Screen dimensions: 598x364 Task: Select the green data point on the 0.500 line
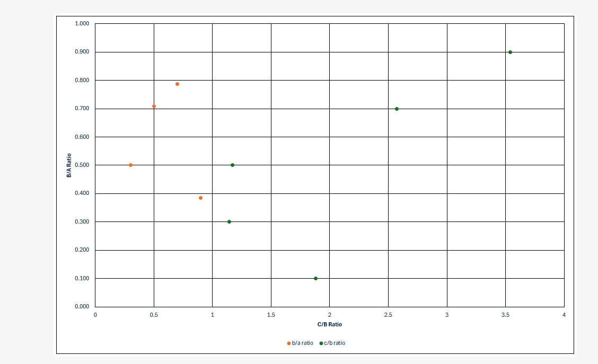click(232, 165)
